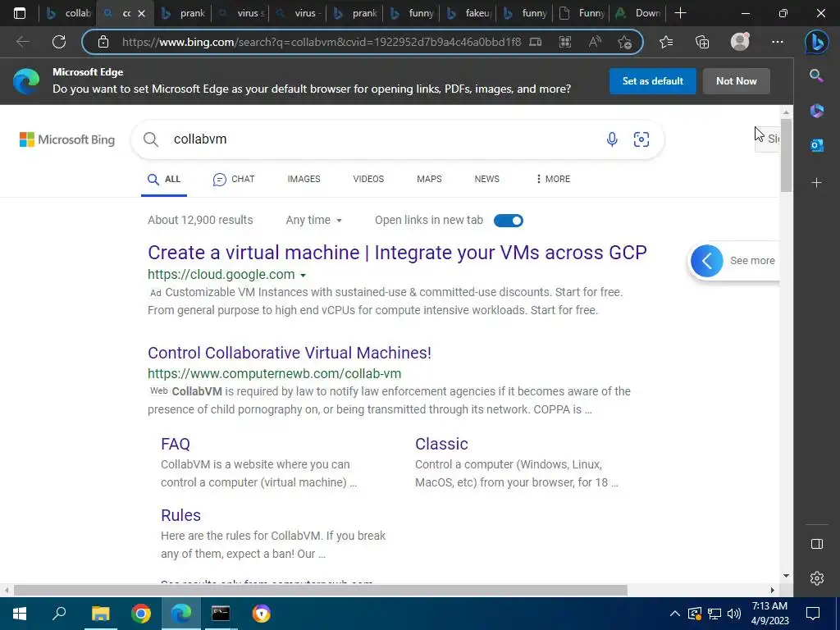This screenshot has height=630, width=840.
Task: Click the magnifier icon in Bing search box
Action: pyautogui.click(x=151, y=139)
